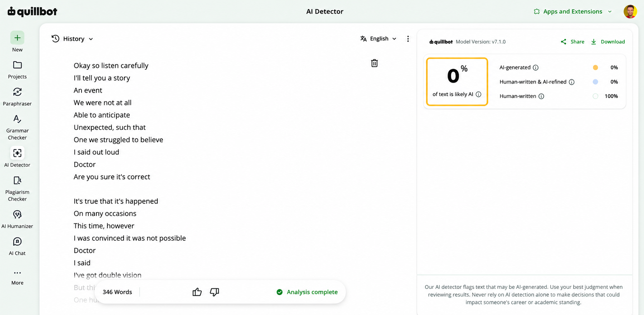Expand Apps and Extensions menu
The image size is (644, 315).
[573, 11]
